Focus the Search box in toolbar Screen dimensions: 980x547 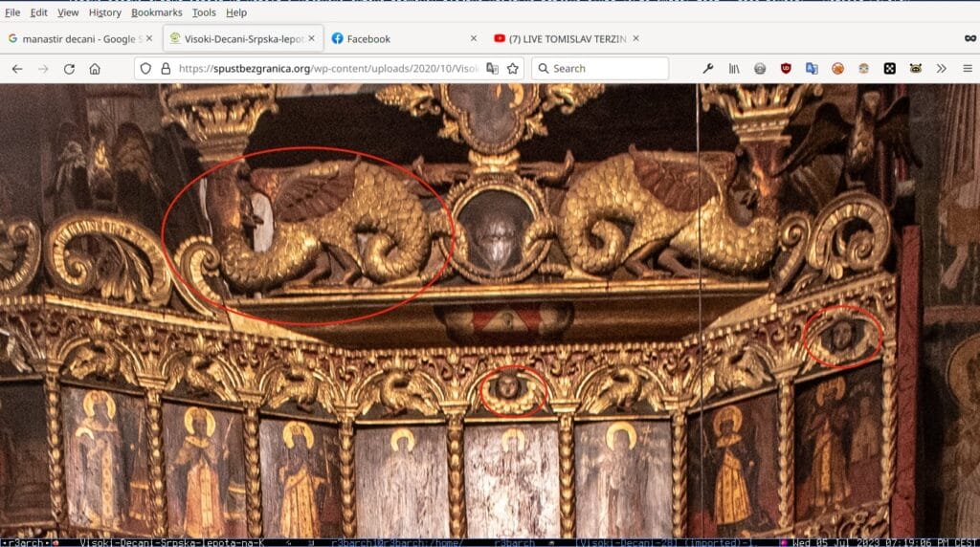(x=600, y=69)
